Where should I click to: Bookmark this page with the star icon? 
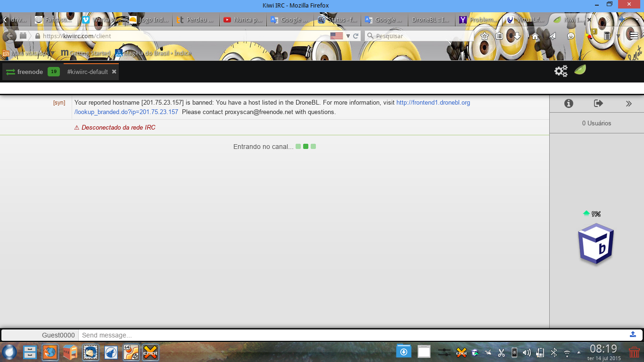(x=484, y=36)
